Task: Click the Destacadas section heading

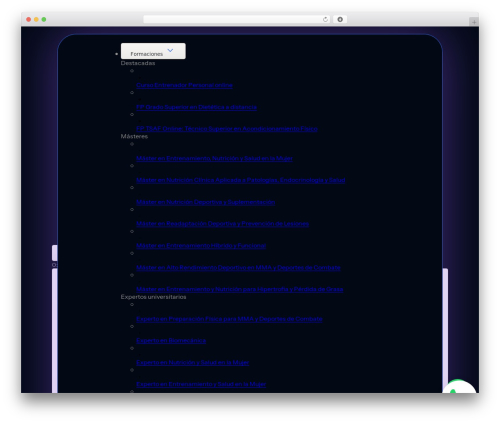Action: point(138,63)
